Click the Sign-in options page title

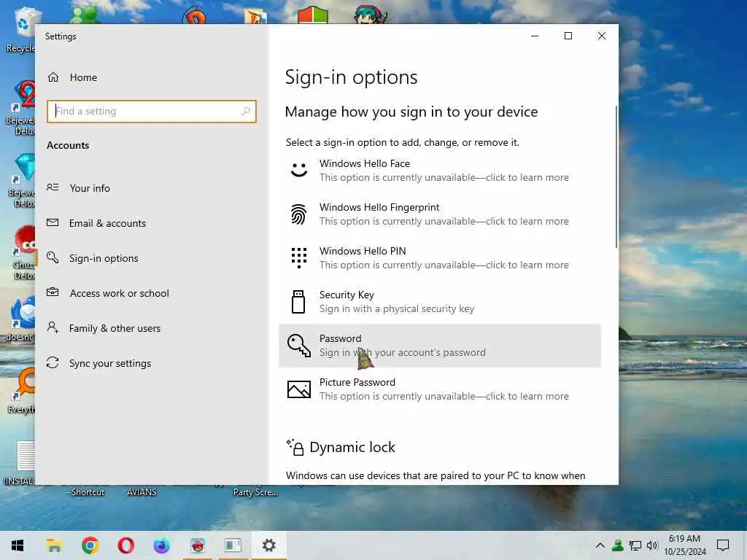(x=351, y=77)
